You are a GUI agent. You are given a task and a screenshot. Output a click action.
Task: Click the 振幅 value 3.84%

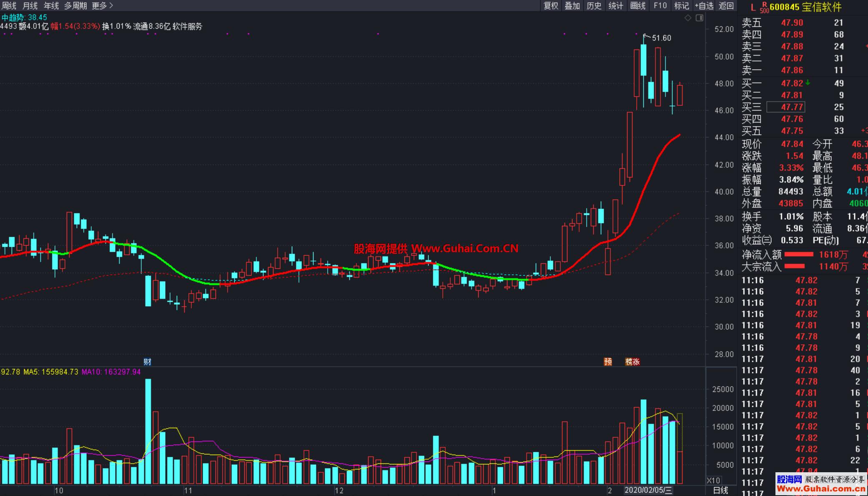791,180
